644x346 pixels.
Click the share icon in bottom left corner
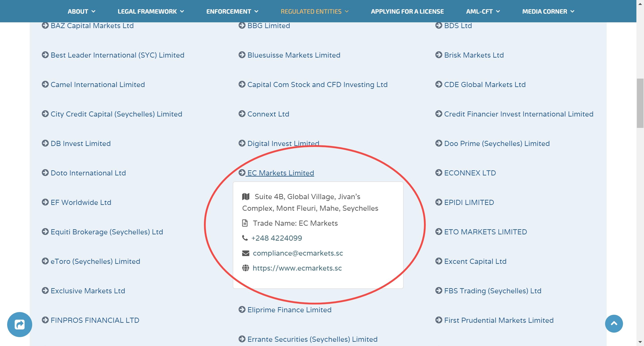[20, 324]
